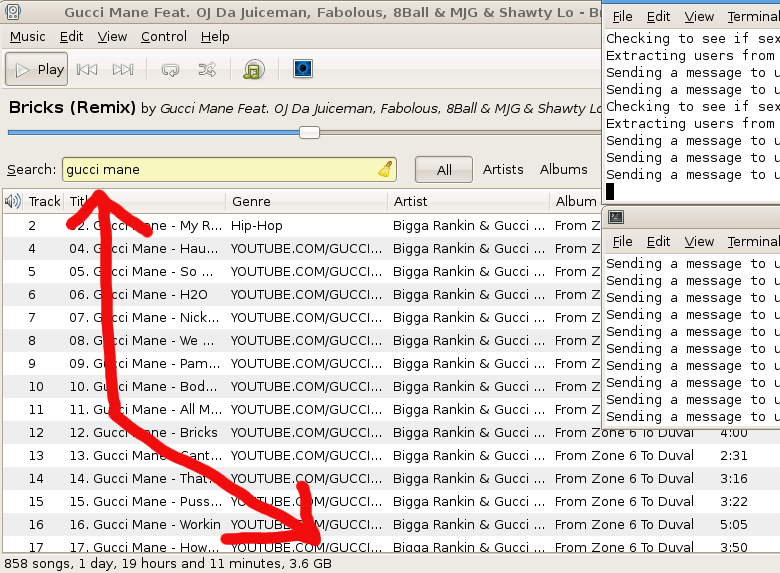Click the song position slider handle
This screenshot has width=780, height=573.
point(310,132)
